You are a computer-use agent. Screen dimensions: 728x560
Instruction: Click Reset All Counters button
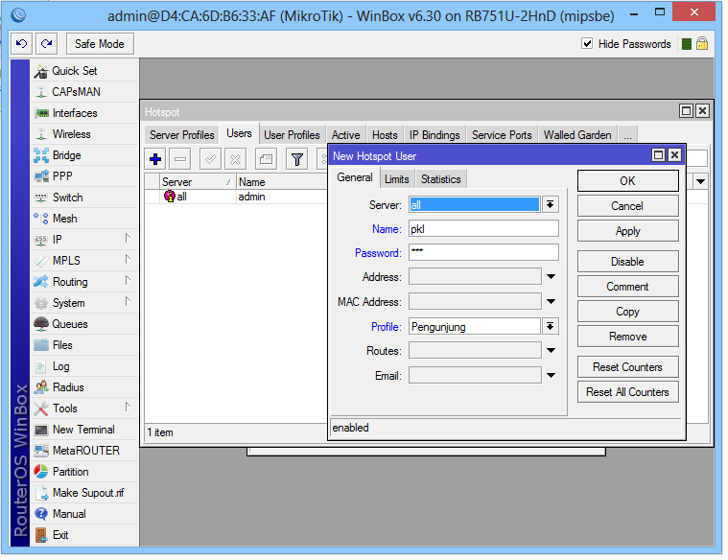point(627,392)
